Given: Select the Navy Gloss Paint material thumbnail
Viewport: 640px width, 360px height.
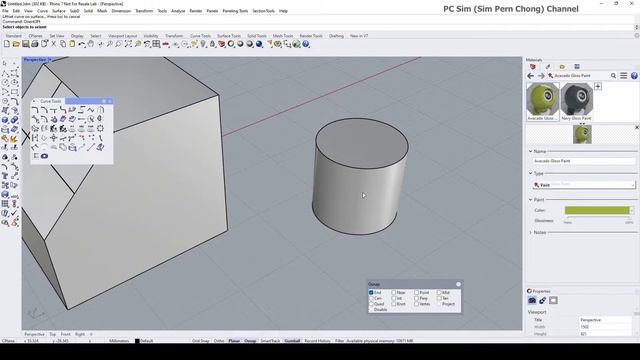Looking at the screenshot, I should pyautogui.click(x=576, y=101).
